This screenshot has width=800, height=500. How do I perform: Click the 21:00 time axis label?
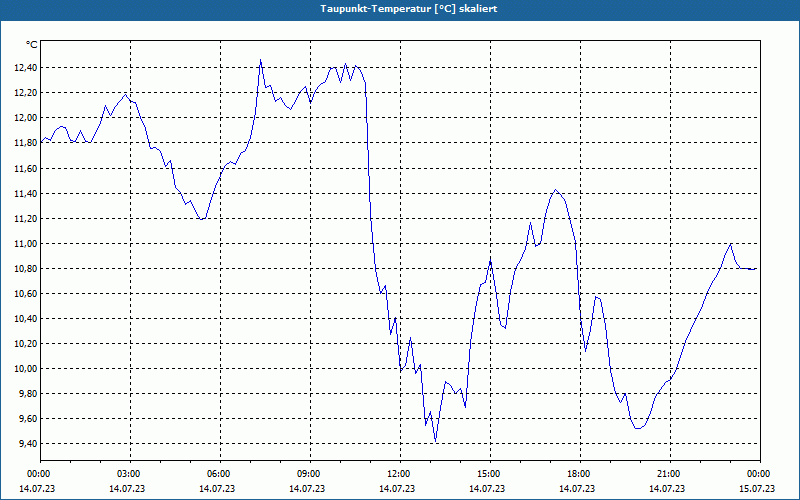[670, 474]
